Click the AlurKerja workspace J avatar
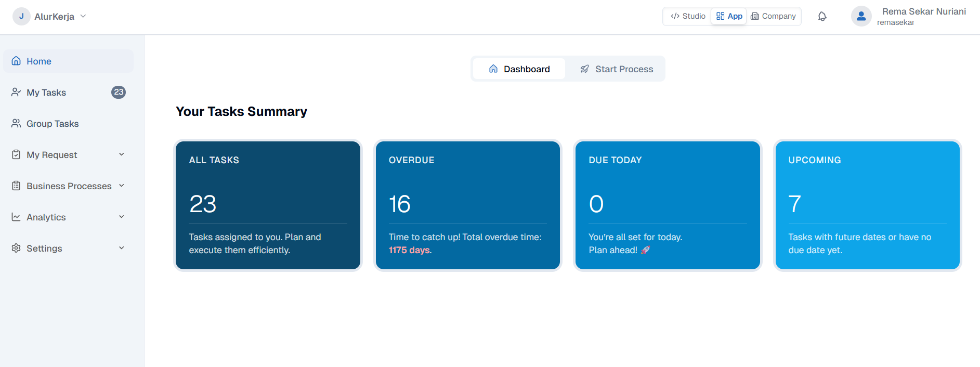 coord(21,17)
